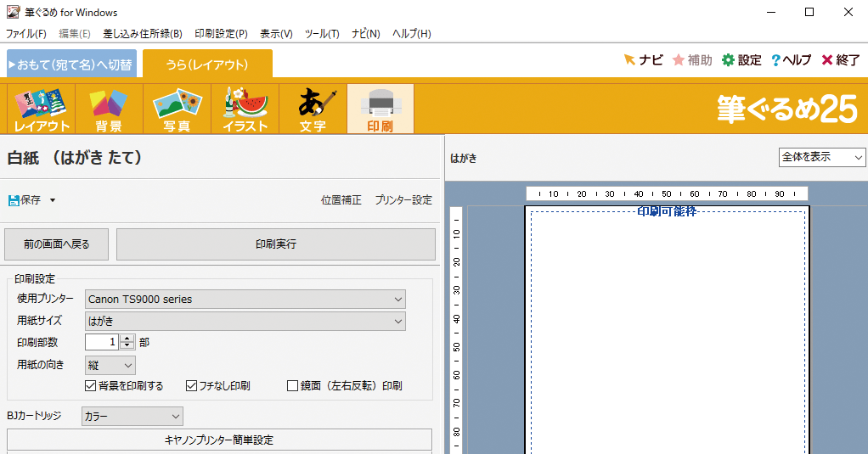Open the BJカートリッジ dropdown

pyautogui.click(x=132, y=417)
